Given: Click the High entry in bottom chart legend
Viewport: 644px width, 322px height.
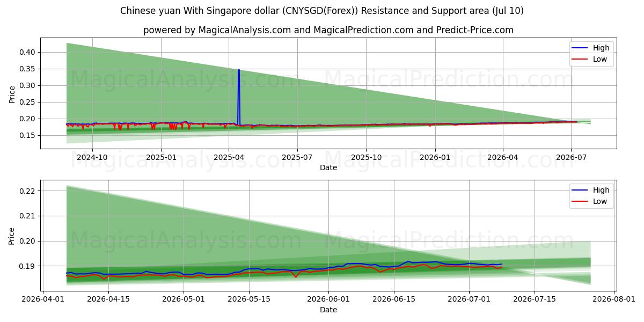Looking at the screenshot, I should (x=591, y=190).
